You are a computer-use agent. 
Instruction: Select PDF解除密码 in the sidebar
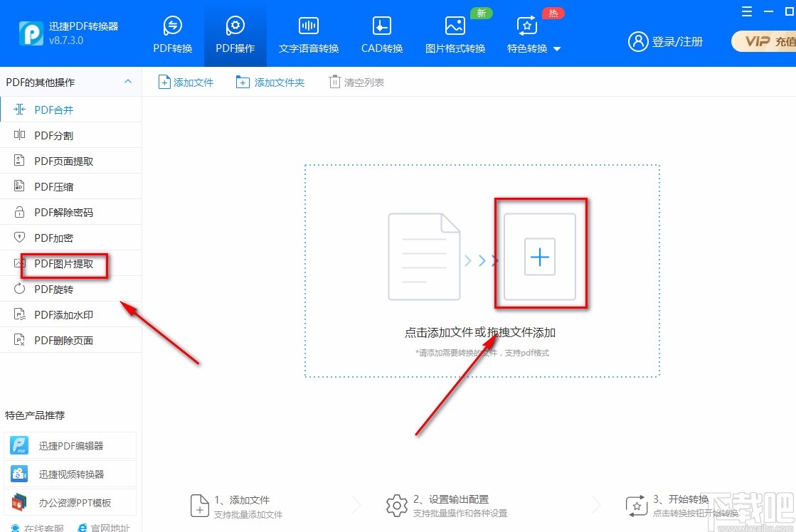[70, 212]
